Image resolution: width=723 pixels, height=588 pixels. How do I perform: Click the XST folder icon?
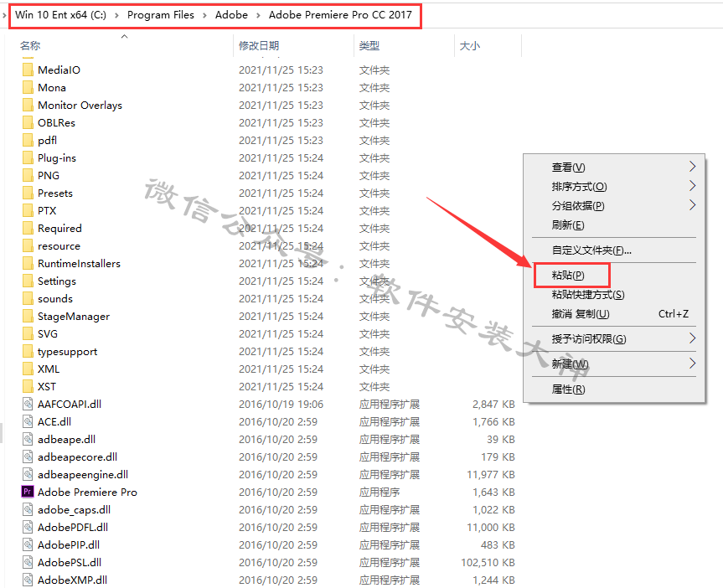coord(28,386)
